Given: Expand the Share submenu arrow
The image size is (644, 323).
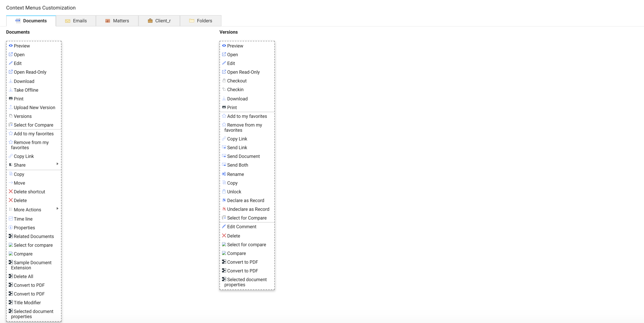Looking at the screenshot, I should [57, 164].
